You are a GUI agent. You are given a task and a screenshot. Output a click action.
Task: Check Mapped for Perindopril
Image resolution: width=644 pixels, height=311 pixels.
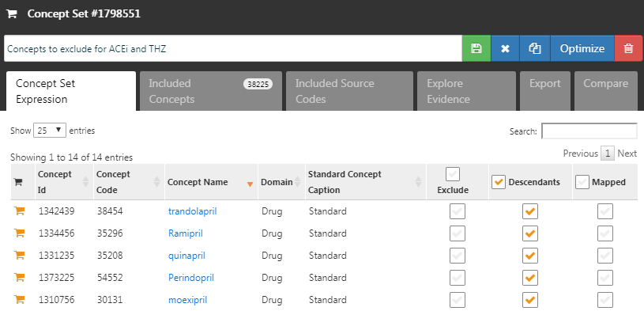605,278
